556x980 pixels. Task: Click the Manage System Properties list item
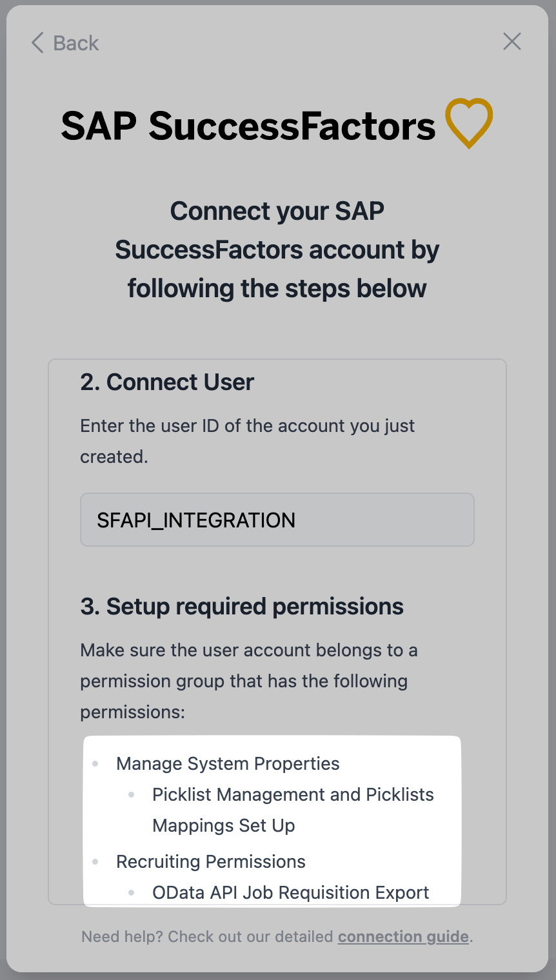[x=228, y=763]
